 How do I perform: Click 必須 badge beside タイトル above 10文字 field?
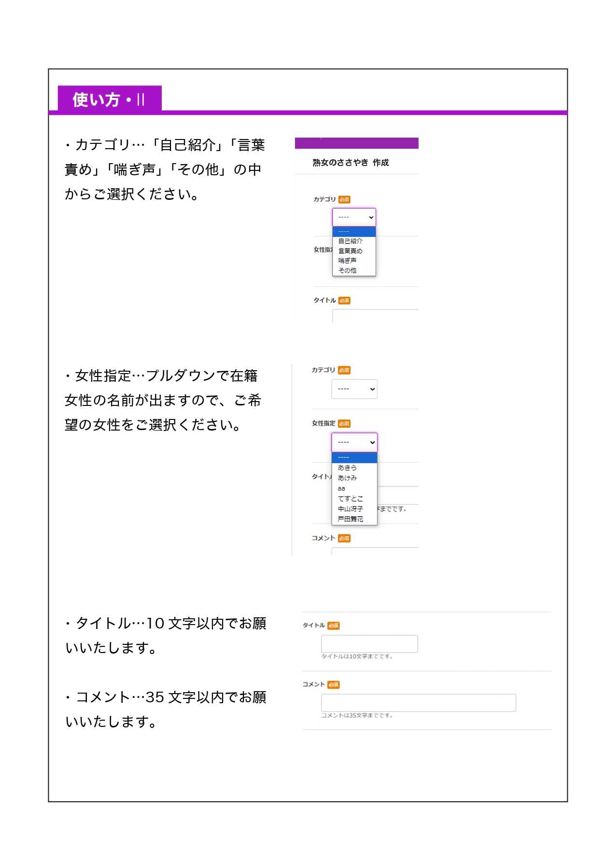pyautogui.click(x=334, y=626)
